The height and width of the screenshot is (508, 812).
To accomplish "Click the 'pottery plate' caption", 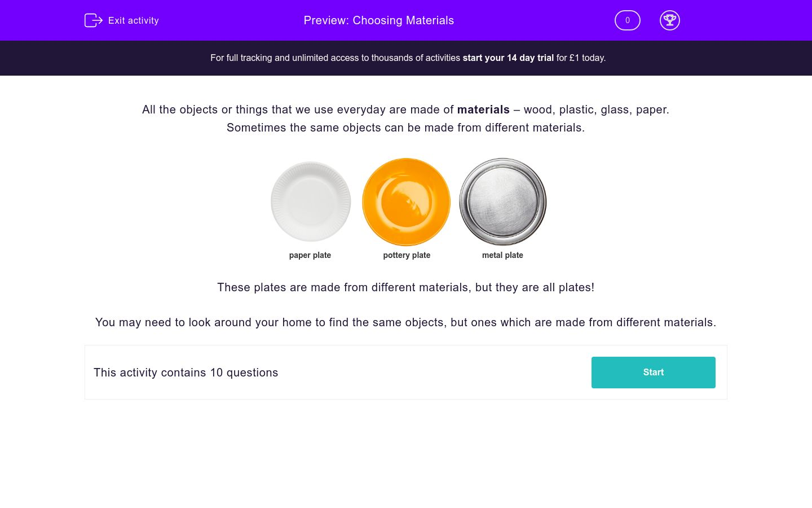I will (x=407, y=255).
